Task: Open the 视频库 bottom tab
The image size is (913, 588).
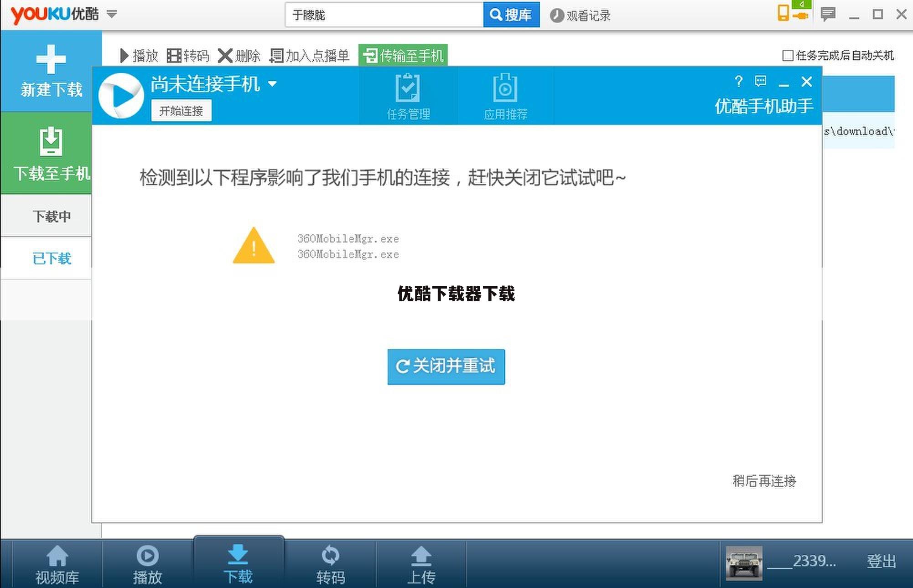Action: (x=57, y=564)
